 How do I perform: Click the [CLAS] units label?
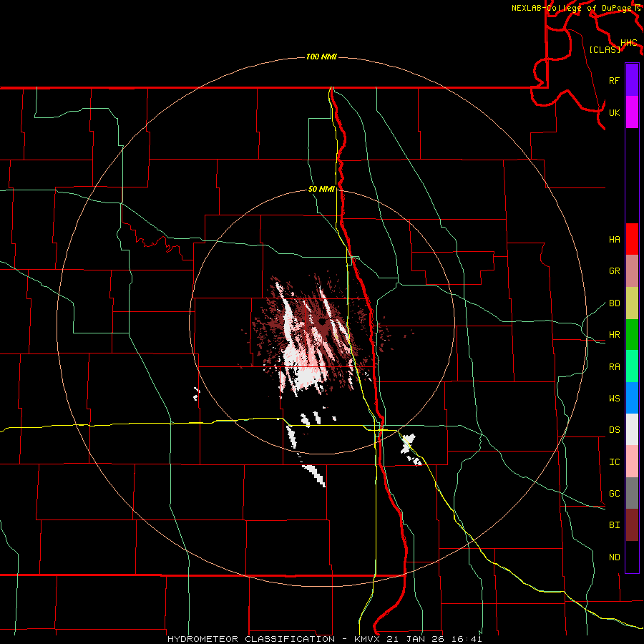pos(605,49)
